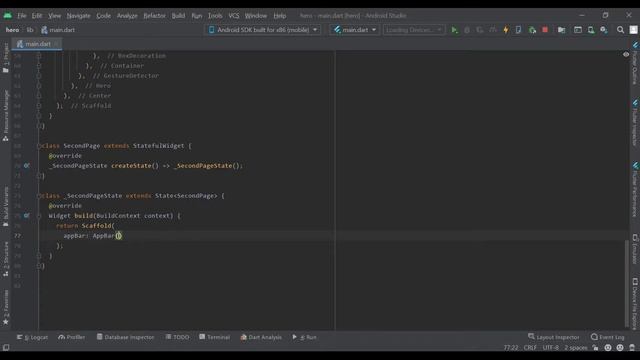Screen dimensions: 640x360
Task: Click override gutter icon beside build method
Action: click(x=27, y=216)
